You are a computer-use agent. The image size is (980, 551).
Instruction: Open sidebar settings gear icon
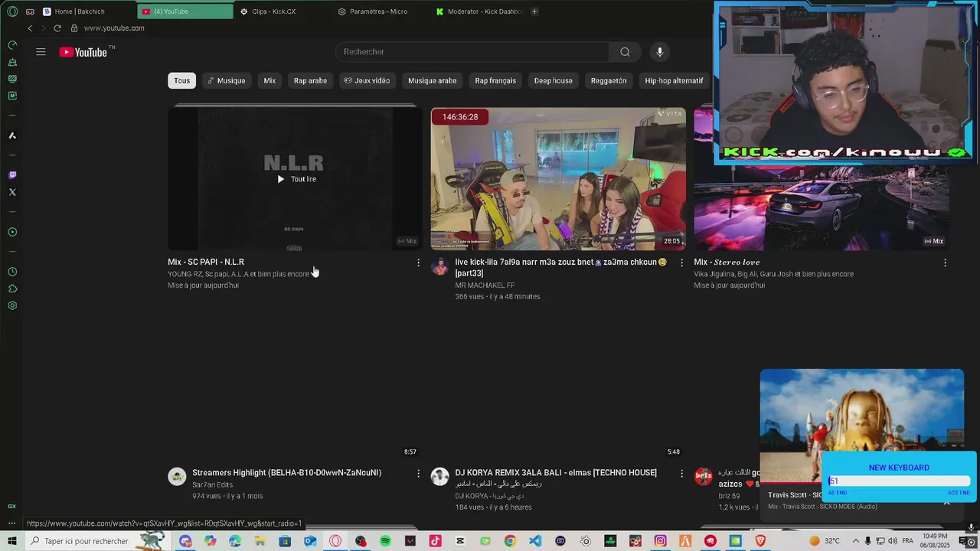[12, 305]
